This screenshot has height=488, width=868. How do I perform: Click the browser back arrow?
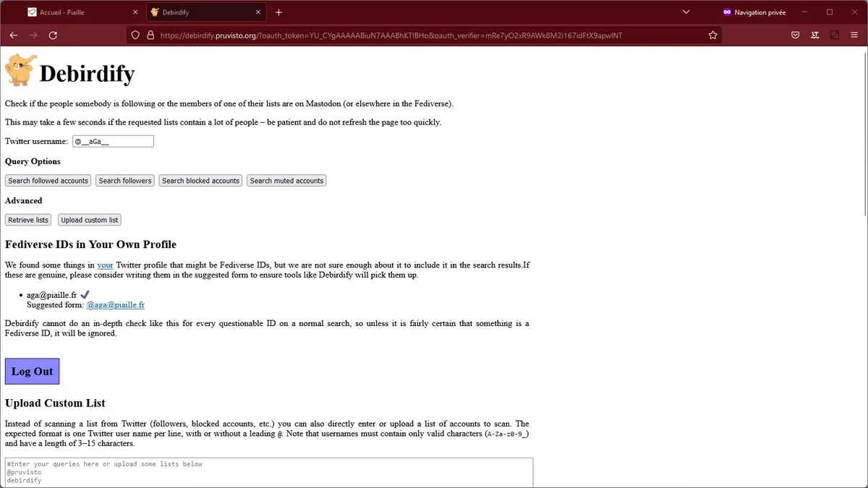13,35
